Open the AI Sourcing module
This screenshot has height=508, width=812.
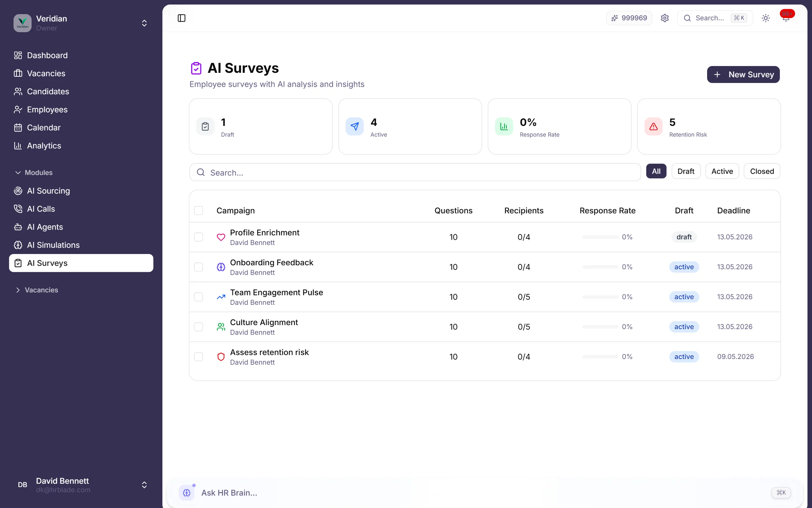tap(81, 191)
